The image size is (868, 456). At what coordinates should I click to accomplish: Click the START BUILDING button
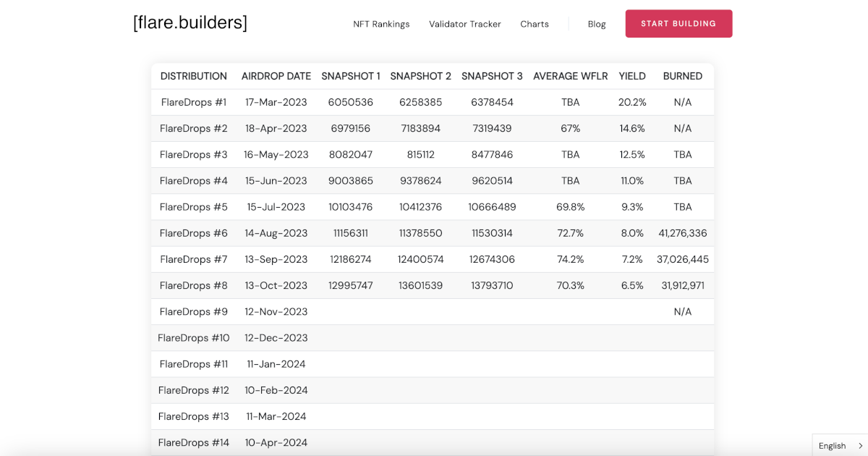pyautogui.click(x=678, y=23)
